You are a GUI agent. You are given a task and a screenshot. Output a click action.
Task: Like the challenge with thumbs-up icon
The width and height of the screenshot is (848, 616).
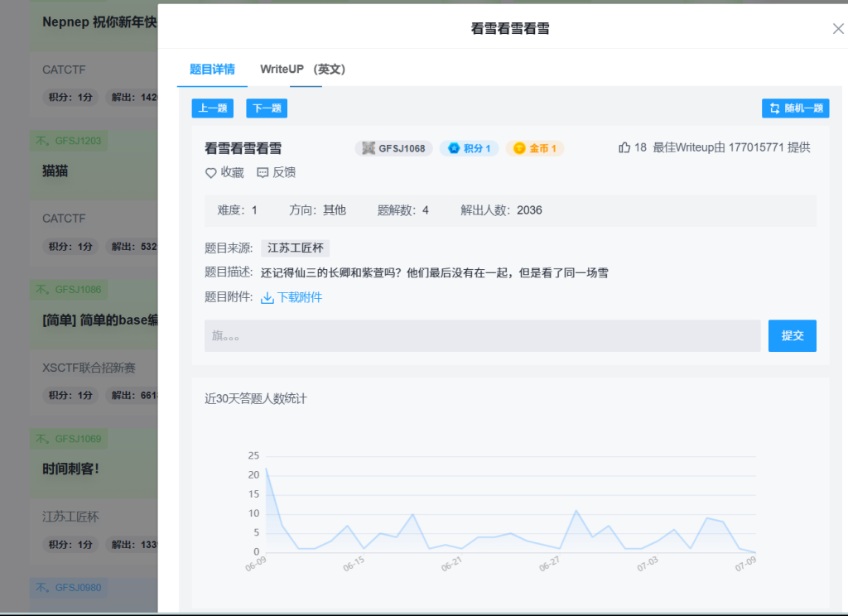(624, 148)
